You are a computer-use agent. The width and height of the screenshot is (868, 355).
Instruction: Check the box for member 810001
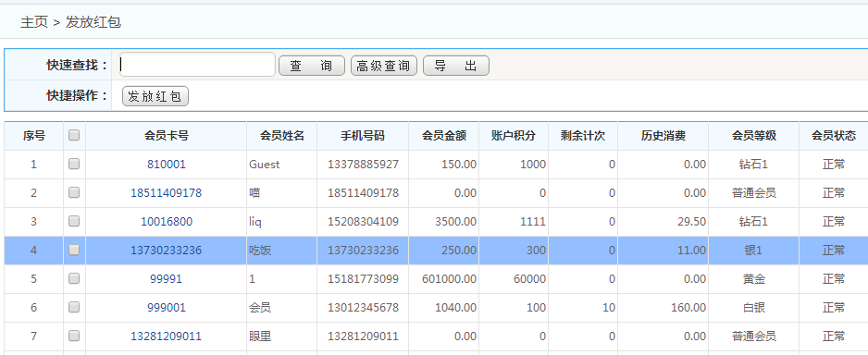click(x=74, y=164)
